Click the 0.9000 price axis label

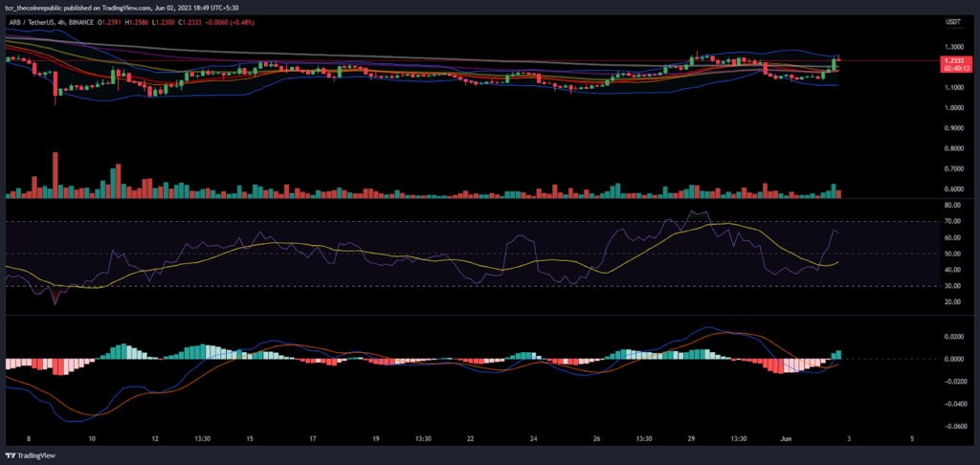pyautogui.click(x=953, y=128)
